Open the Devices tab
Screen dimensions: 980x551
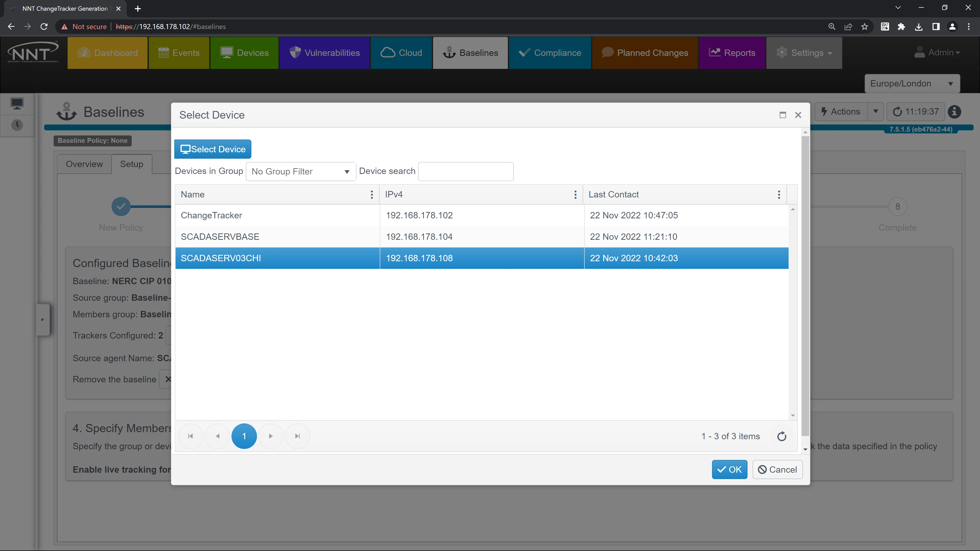coord(244,53)
